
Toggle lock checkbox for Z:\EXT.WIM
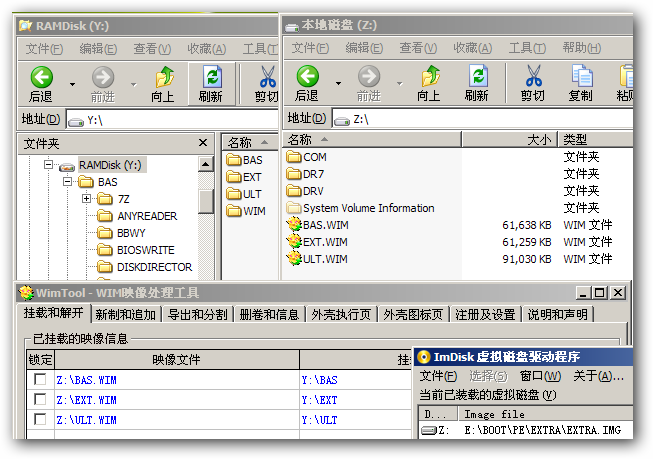click(40, 399)
